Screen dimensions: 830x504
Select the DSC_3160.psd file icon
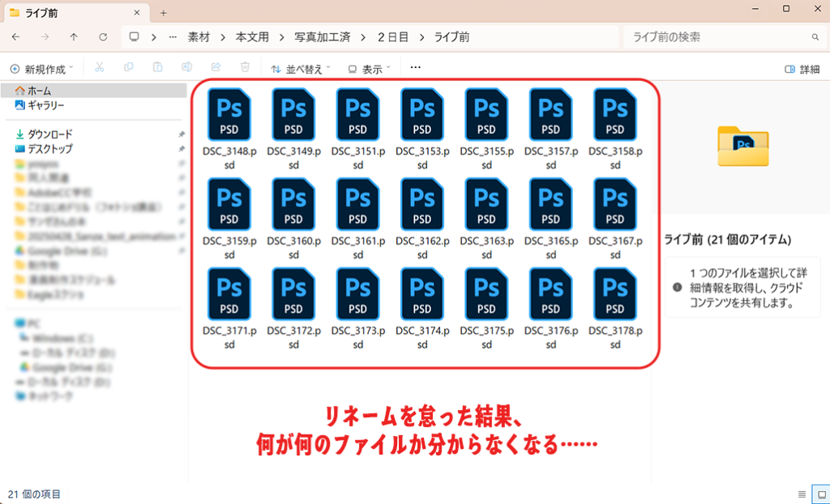coord(293,204)
